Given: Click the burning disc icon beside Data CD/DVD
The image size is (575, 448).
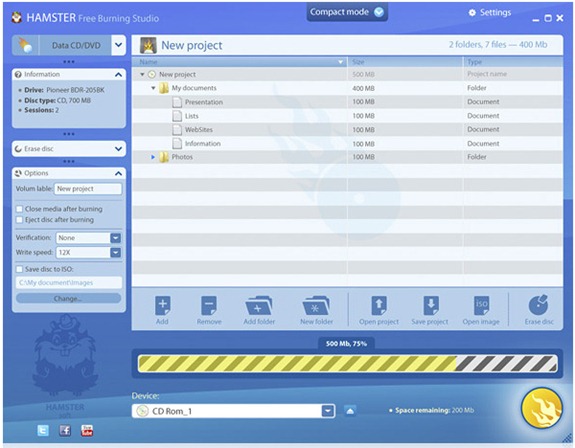Looking at the screenshot, I should [25, 45].
